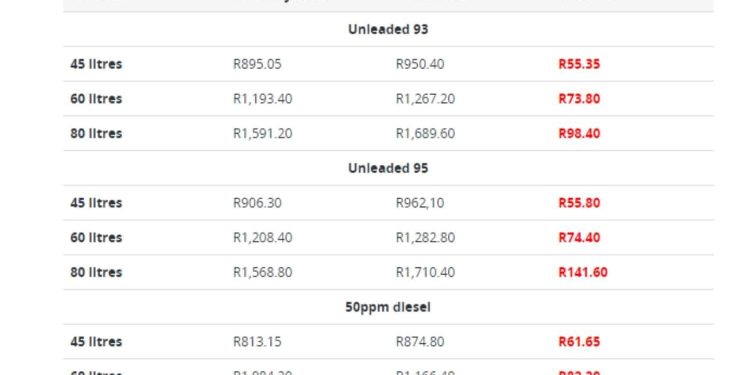750x375 pixels.
Task: Click the red R98.40 difference value
Action: coord(579,133)
